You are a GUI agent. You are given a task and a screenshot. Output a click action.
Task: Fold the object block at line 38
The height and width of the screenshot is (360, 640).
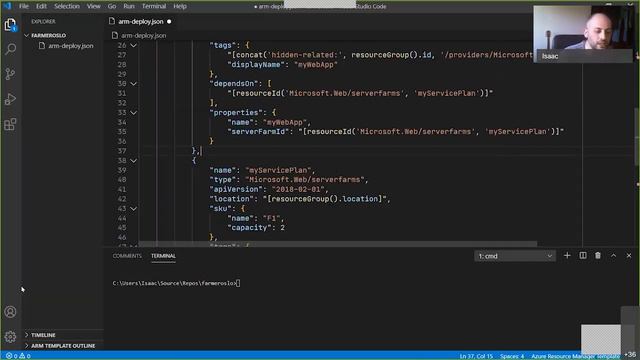click(x=133, y=160)
